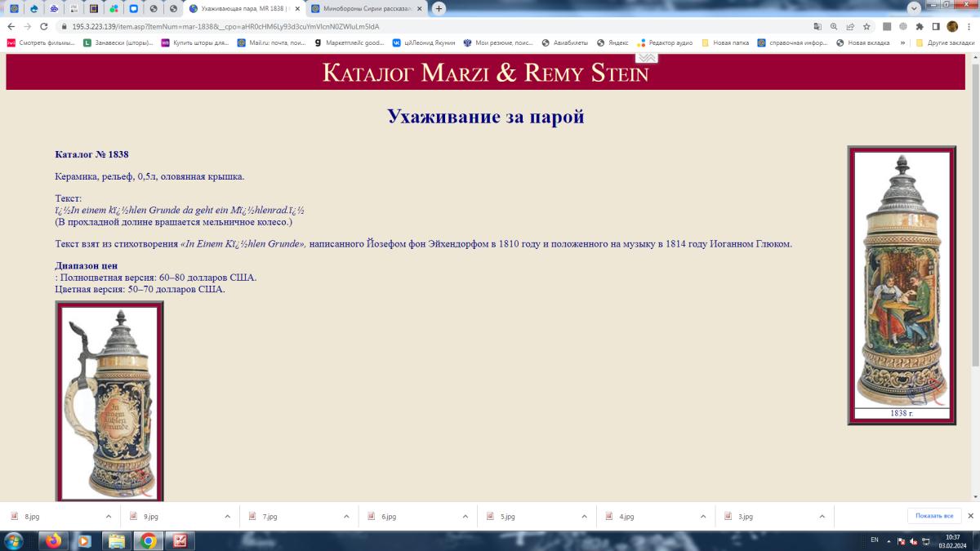Select the first pinned tab
This screenshot has width=980, height=551.
pyautogui.click(x=13, y=9)
